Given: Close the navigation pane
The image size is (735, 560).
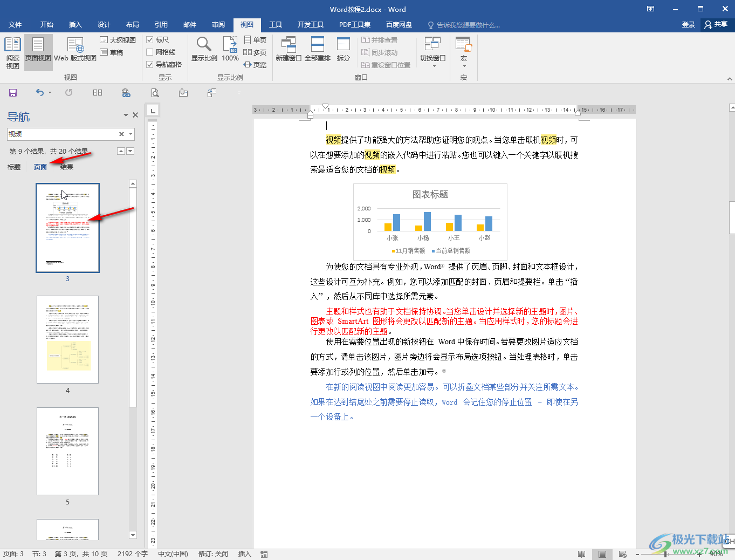Looking at the screenshot, I should (x=135, y=115).
